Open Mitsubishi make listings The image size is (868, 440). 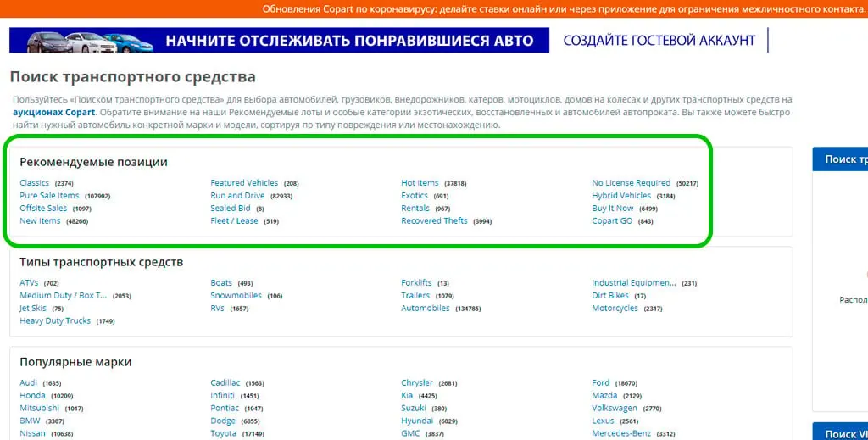pos(39,409)
